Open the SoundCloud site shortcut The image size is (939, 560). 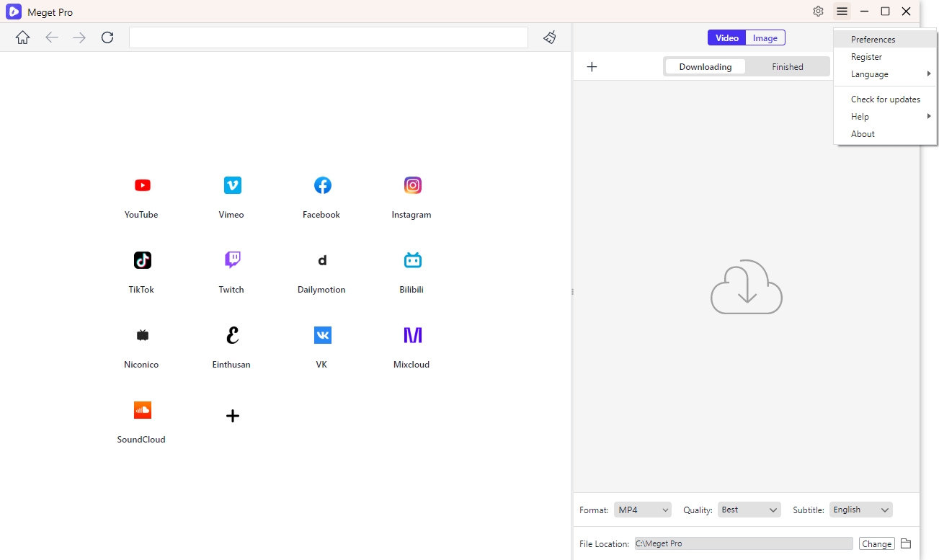[x=142, y=410]
